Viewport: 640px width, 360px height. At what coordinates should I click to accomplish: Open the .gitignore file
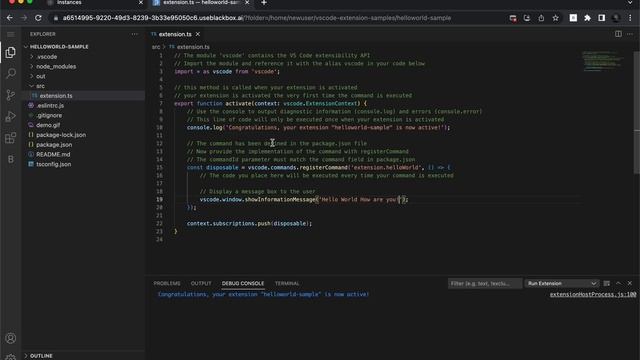point(49,116)
